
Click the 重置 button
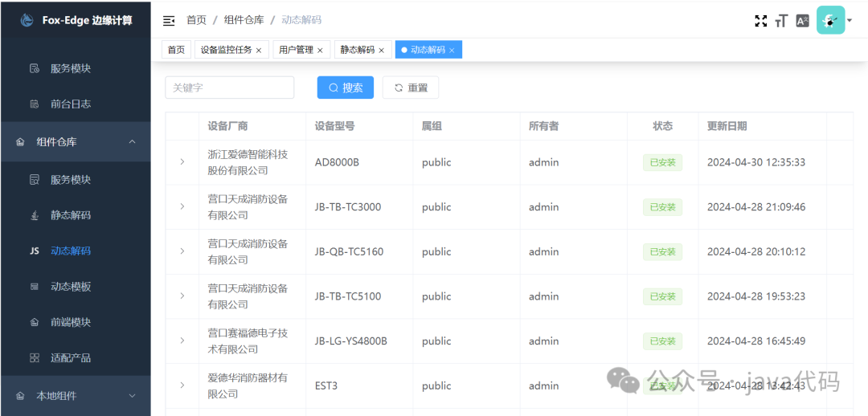tap(411, 88)
